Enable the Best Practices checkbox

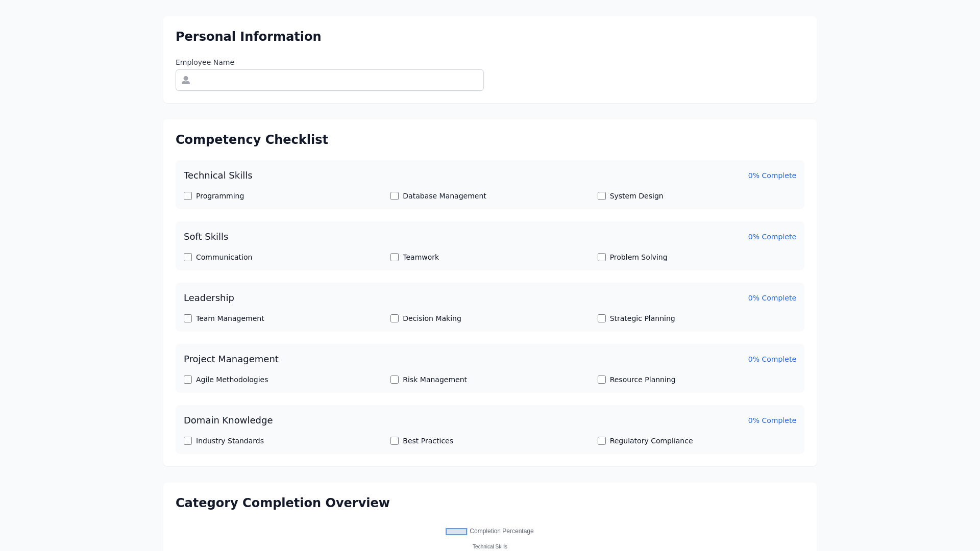coord(395,441)
